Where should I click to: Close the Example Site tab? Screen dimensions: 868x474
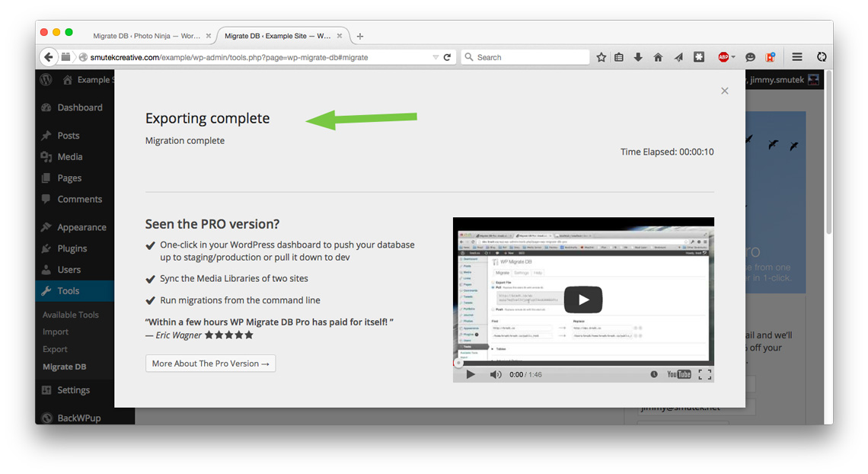[340, 36]
